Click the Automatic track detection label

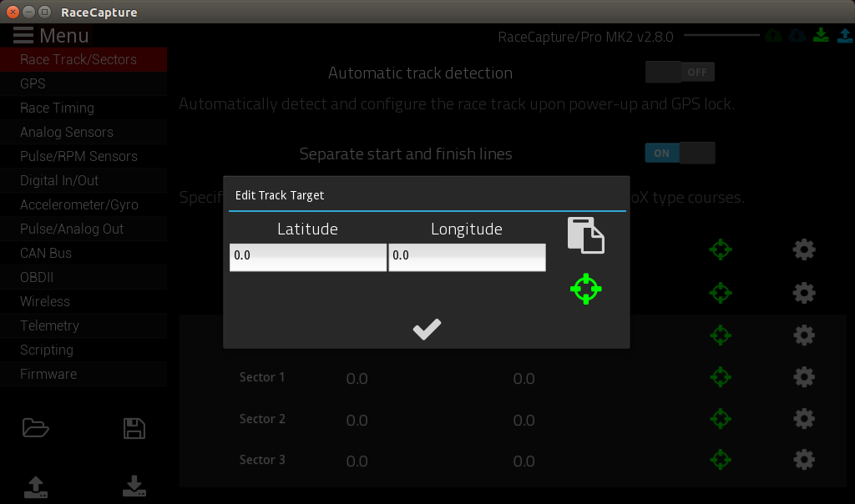coord(421,73)
